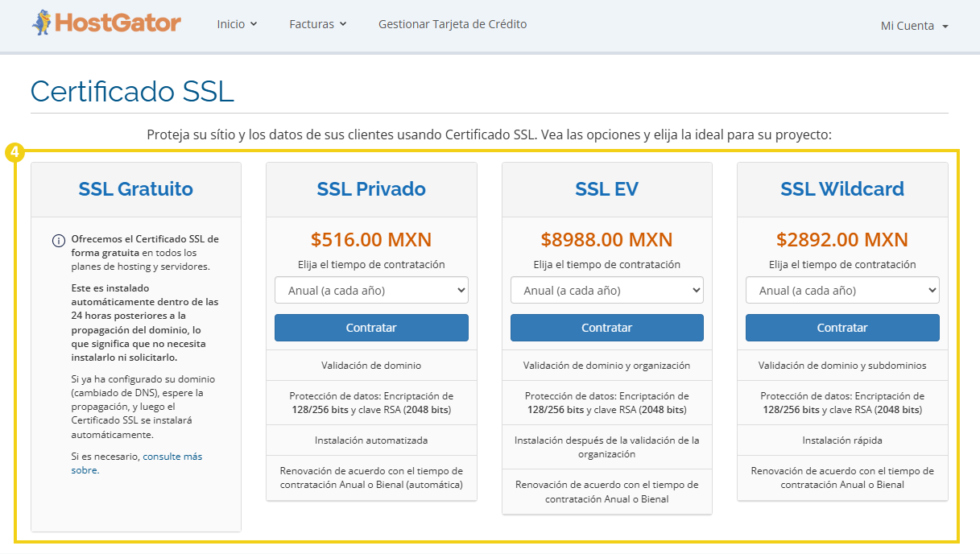
Task: Click the info icon in SSL Gratuito card
Action: click(59, 240)
